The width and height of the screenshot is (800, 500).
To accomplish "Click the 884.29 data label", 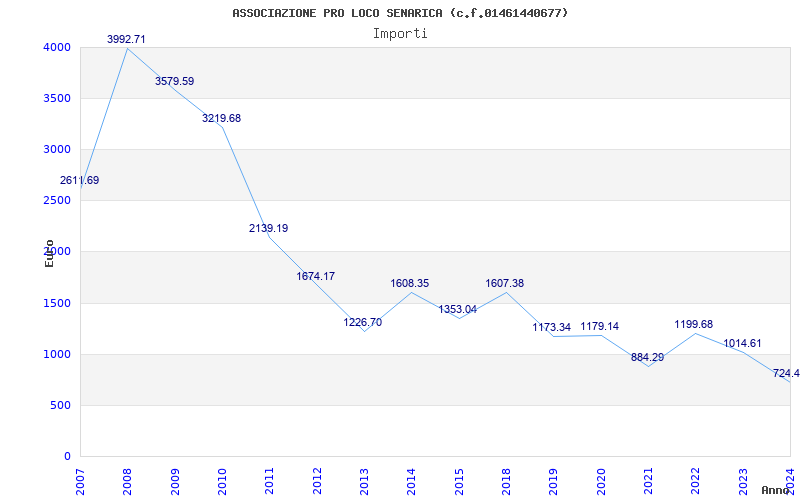I will pos(647,358).
